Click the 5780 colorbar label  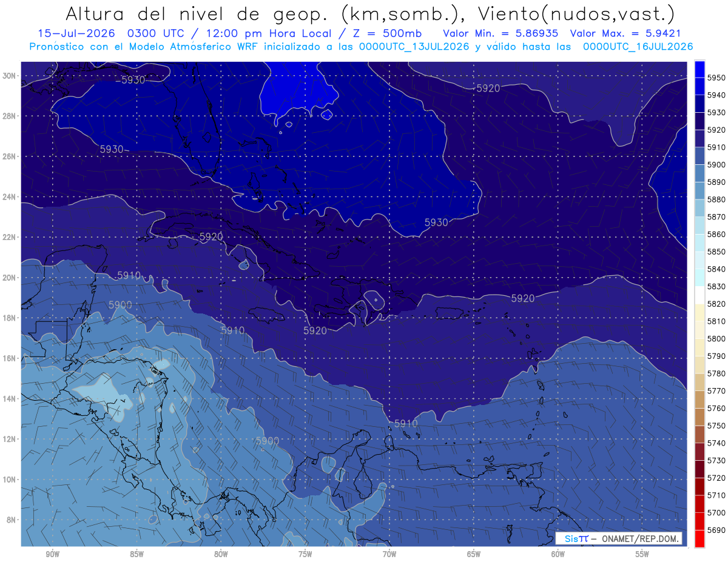point(717,373)
